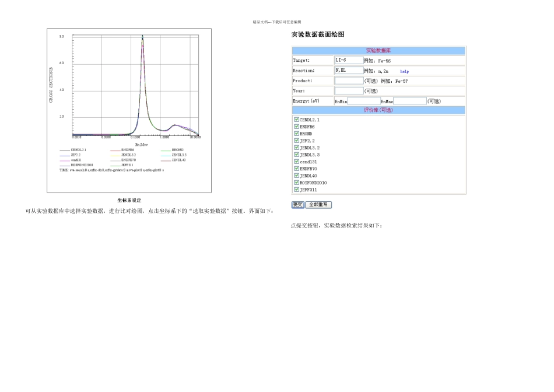Click the CROSS SECTIONS axis label
The image size is (554, 392).
click(51, 85)
